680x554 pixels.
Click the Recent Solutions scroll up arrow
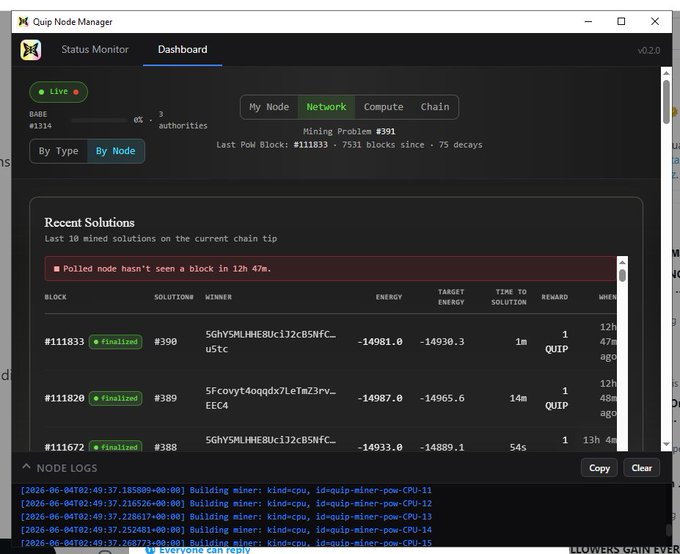click(x=622, y=262)
